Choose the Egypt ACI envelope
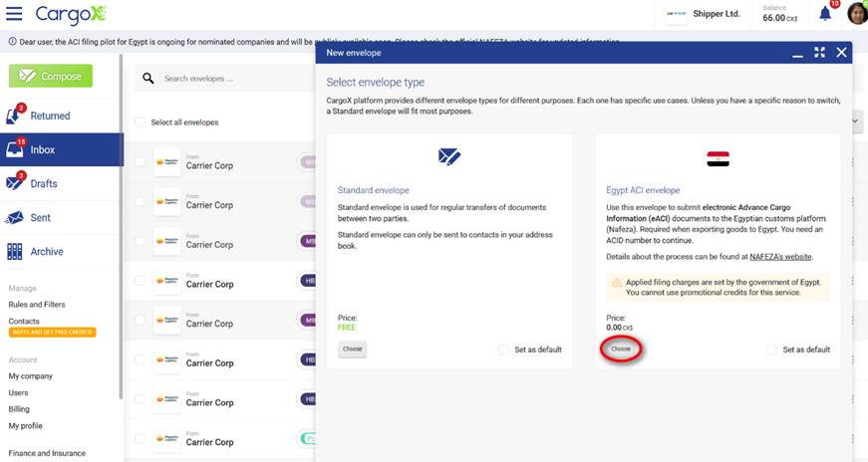 (621, 349)
